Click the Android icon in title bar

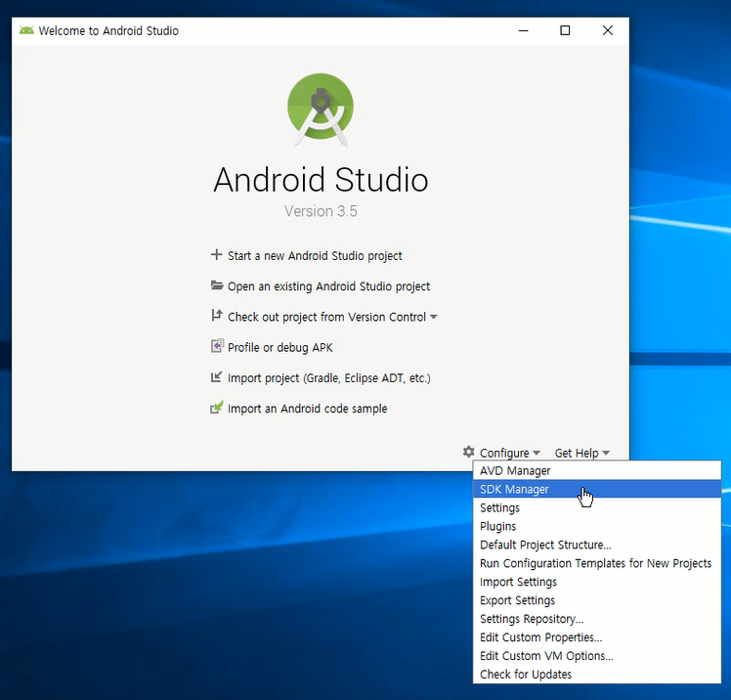[26, 30]
